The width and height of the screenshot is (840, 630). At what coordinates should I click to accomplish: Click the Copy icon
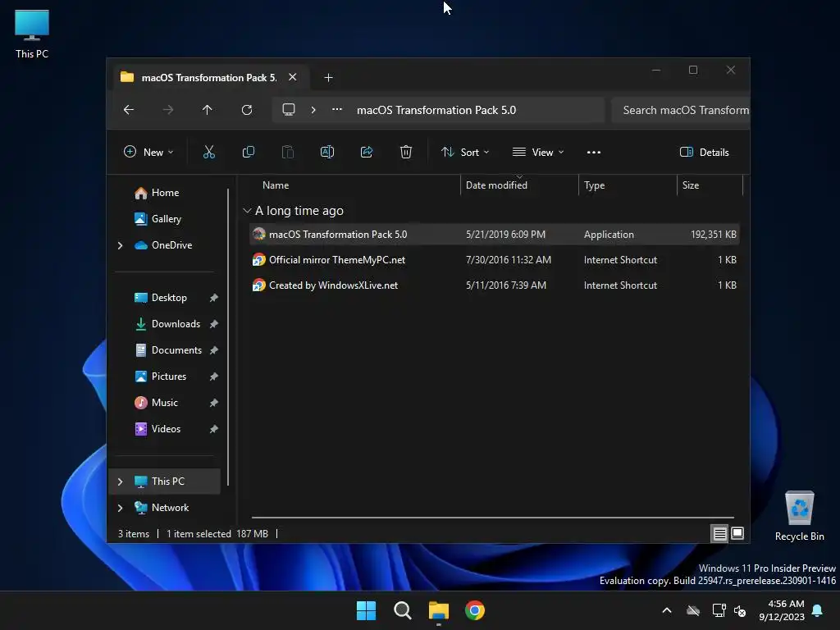tap(248, 152)
